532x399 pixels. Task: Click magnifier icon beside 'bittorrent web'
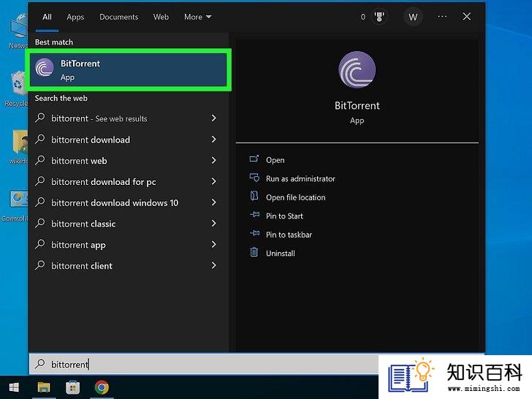tap(40, 160)
